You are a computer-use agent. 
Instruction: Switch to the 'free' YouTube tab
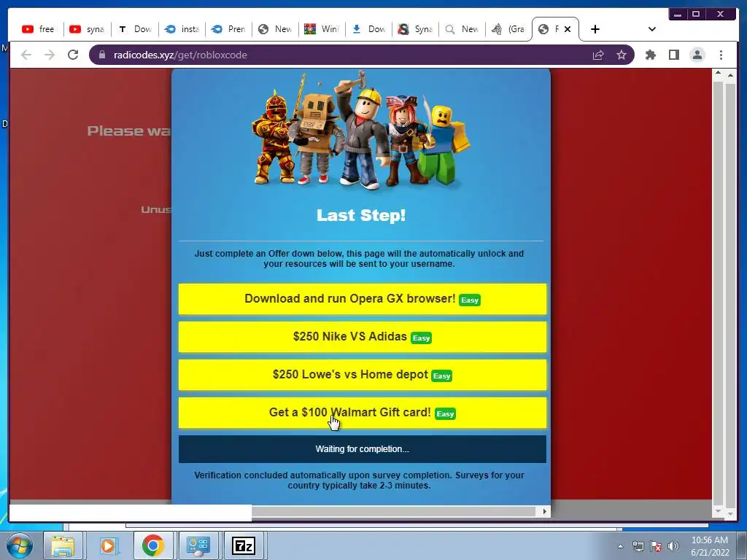(x=40, y=29)
